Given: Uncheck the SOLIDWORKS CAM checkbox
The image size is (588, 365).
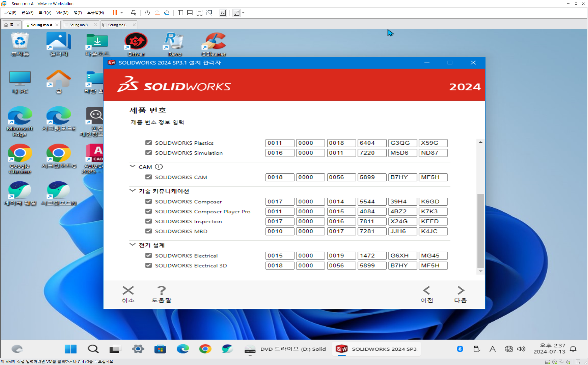Looking at the screenshot, I should click(148, 177).
